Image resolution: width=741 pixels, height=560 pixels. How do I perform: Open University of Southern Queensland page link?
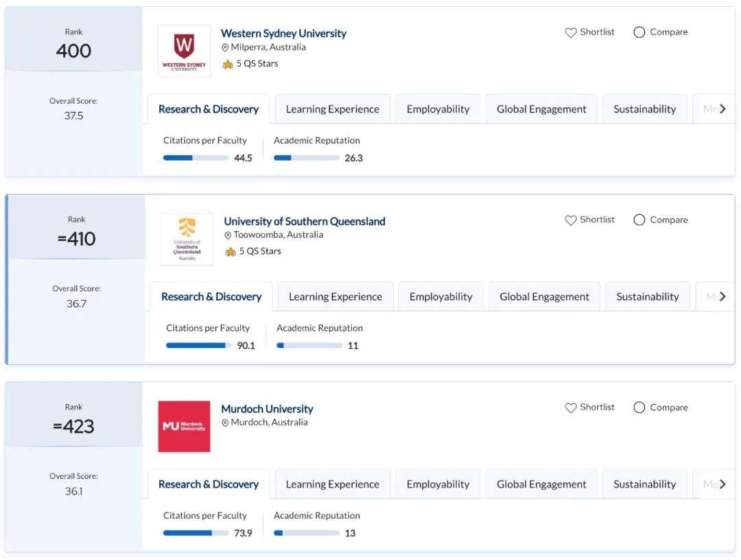pyautogui.click(x=305, y=221)
